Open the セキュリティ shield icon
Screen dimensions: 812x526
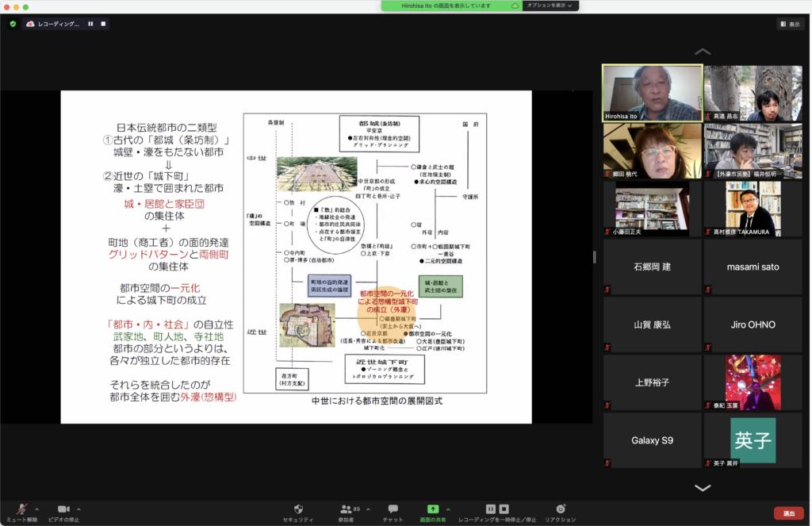pyautogui.click(x=298, y=509)
